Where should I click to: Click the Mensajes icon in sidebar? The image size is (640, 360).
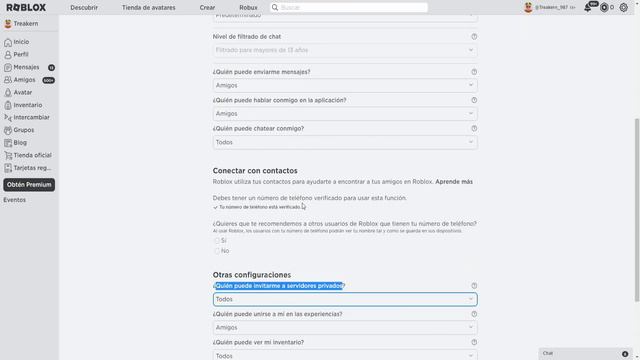point(8,67)
